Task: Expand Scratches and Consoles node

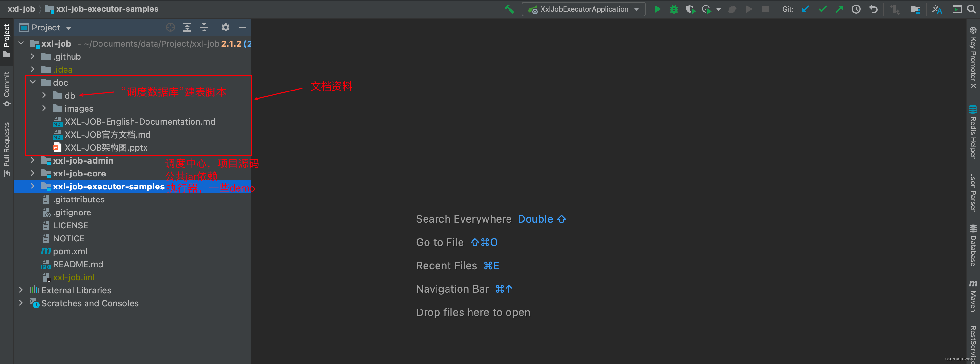Action: pos(21,303)
